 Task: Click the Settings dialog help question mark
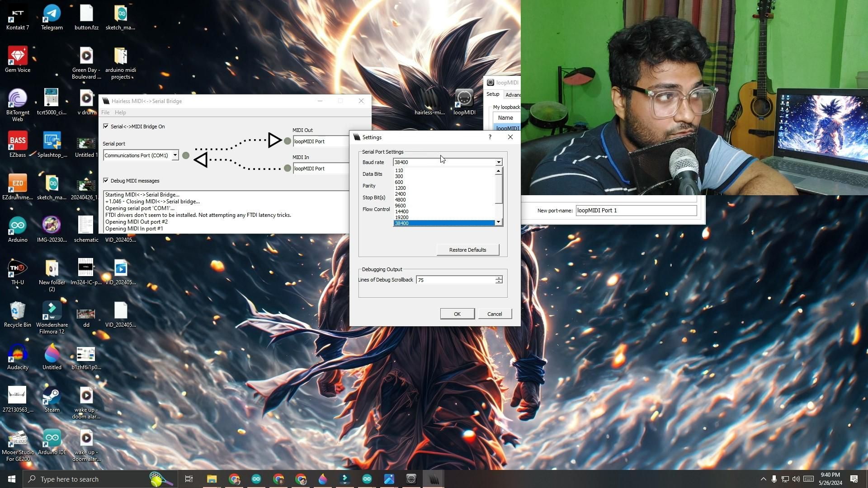coord(490,137)
